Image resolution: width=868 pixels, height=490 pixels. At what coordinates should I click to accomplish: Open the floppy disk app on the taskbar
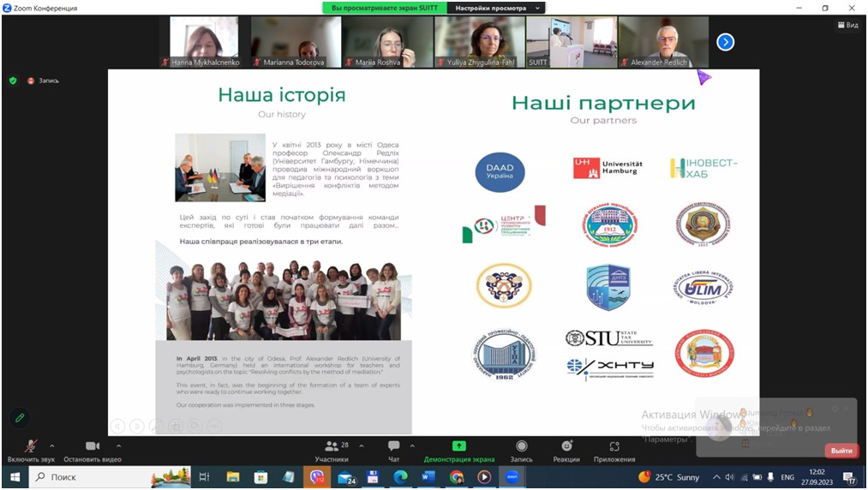point(373,476)
